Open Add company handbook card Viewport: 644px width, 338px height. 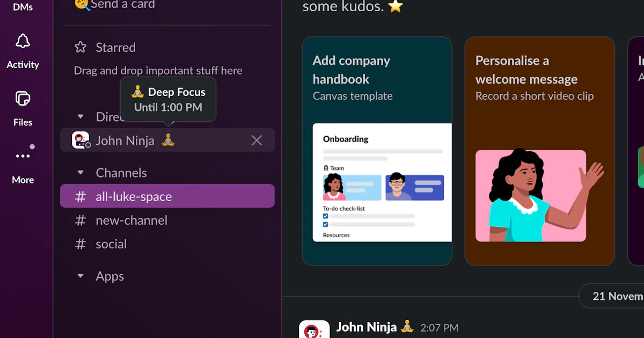(377, 151)
